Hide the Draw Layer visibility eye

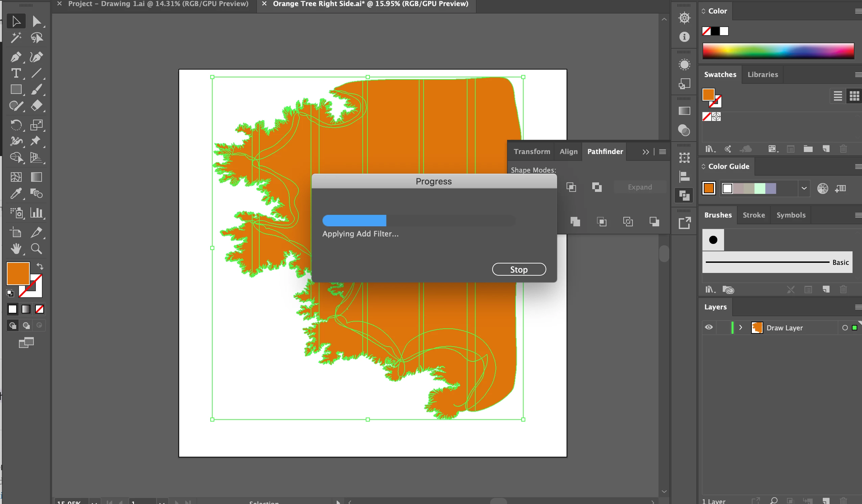click(709, 327)
